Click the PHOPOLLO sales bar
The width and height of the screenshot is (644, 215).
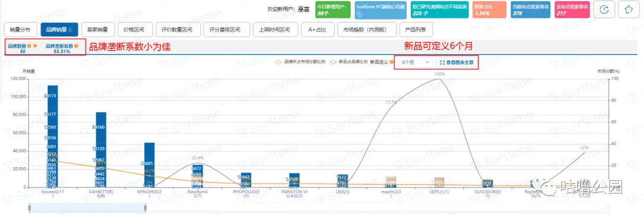(246, 180)
